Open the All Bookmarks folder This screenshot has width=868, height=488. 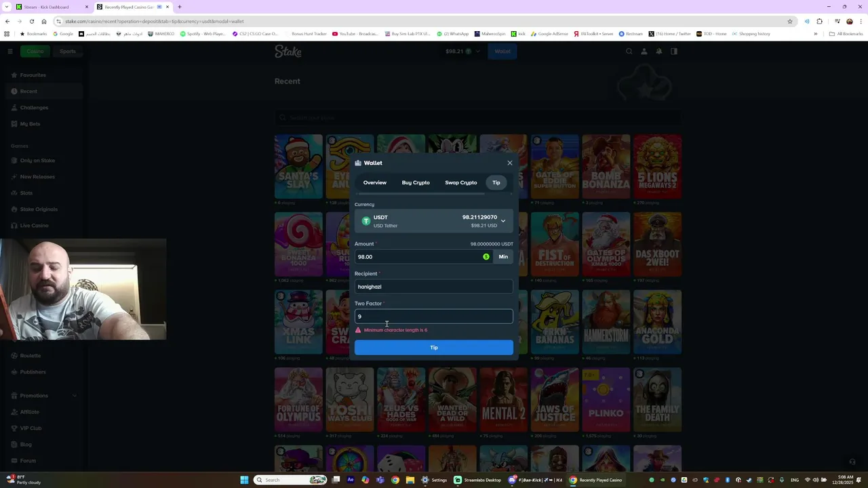tap(846, 34)
